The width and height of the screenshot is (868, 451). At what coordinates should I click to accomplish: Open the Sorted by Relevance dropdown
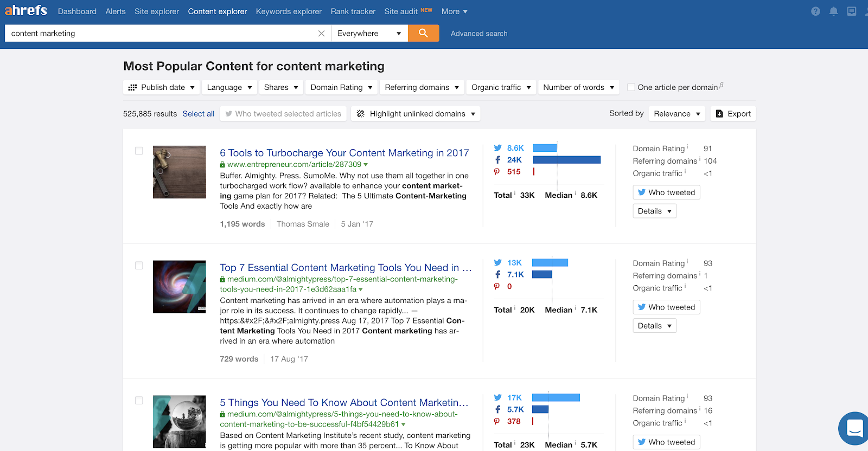click(x=676, y=114)
